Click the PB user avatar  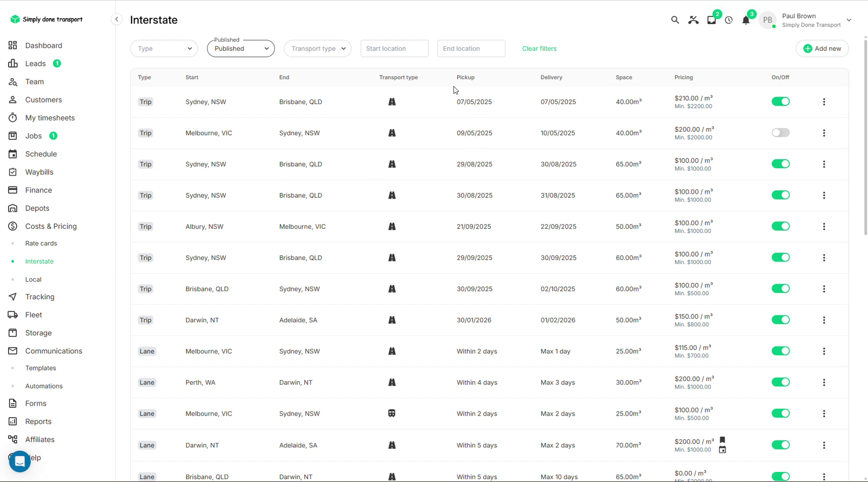[x=767, y=20]
